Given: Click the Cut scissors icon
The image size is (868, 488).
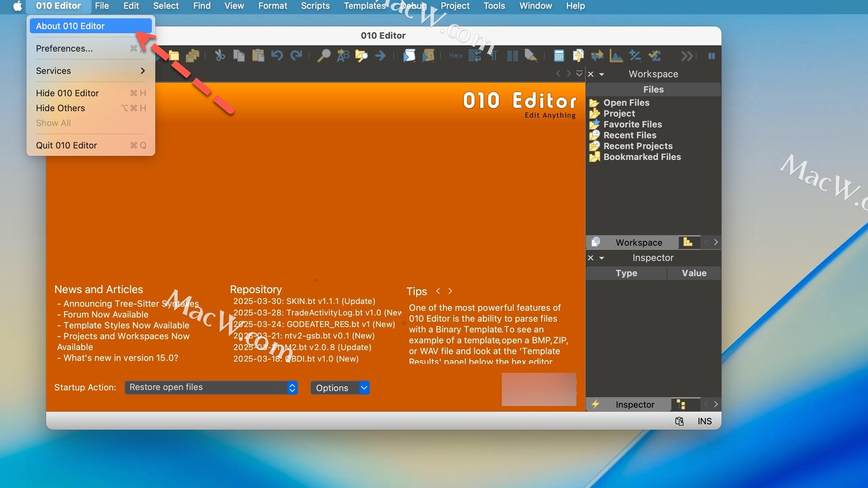Looking at the screenshot, I should tap(220, 56).
